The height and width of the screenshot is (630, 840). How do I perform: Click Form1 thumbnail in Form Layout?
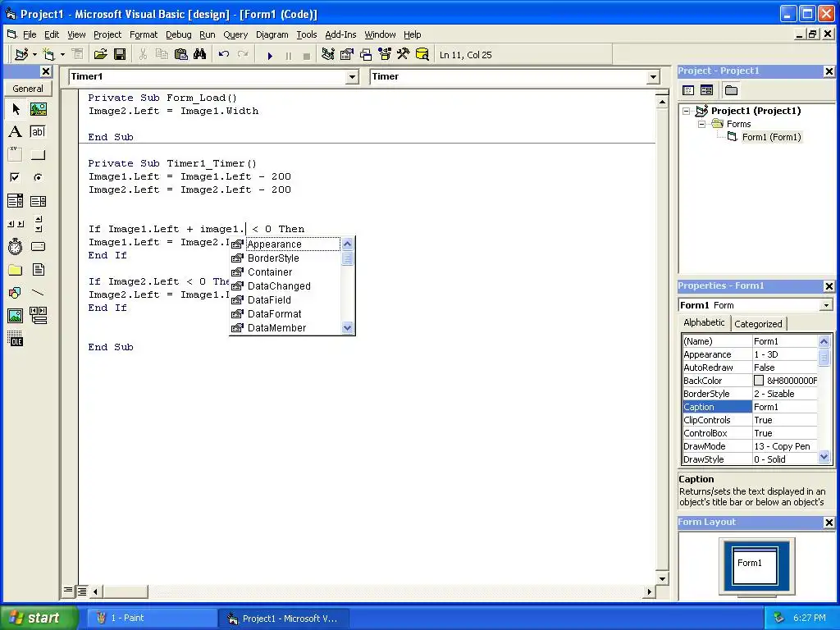[x=755, y=565]
